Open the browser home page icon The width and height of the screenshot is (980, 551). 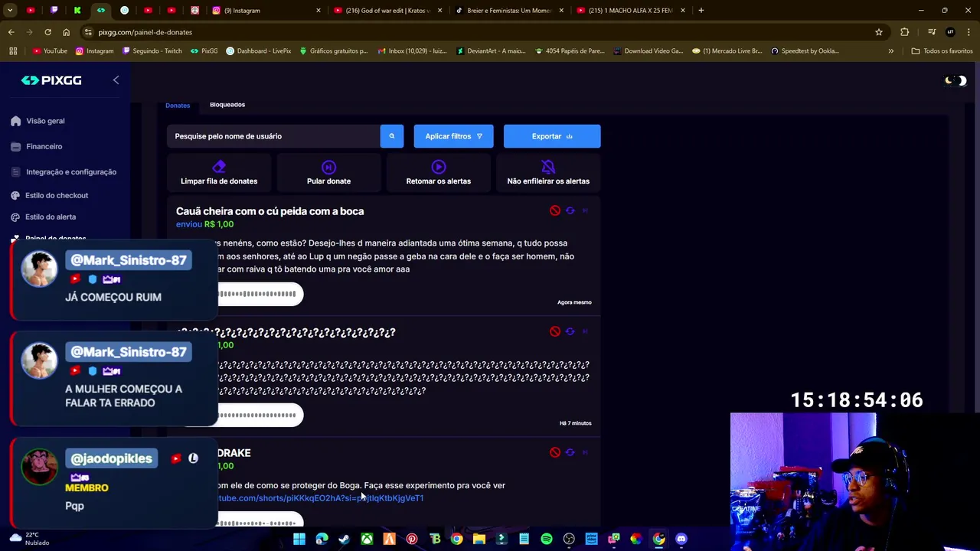click(66, 32)
